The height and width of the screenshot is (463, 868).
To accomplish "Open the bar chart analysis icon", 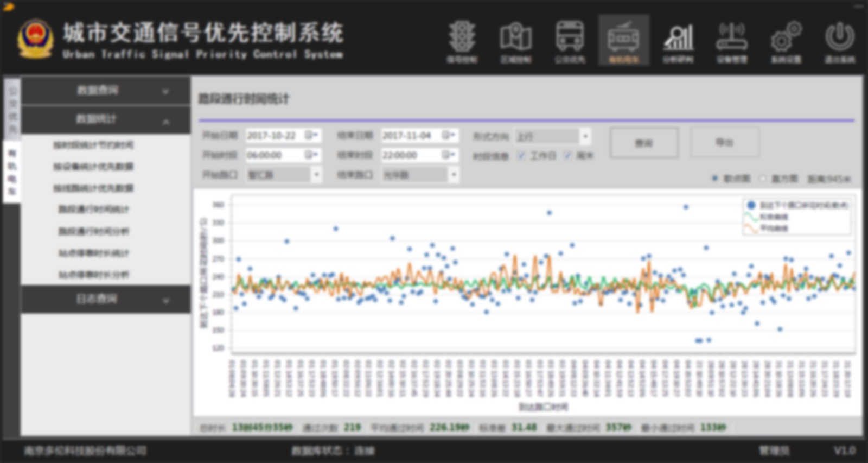I will coord(678,41).
